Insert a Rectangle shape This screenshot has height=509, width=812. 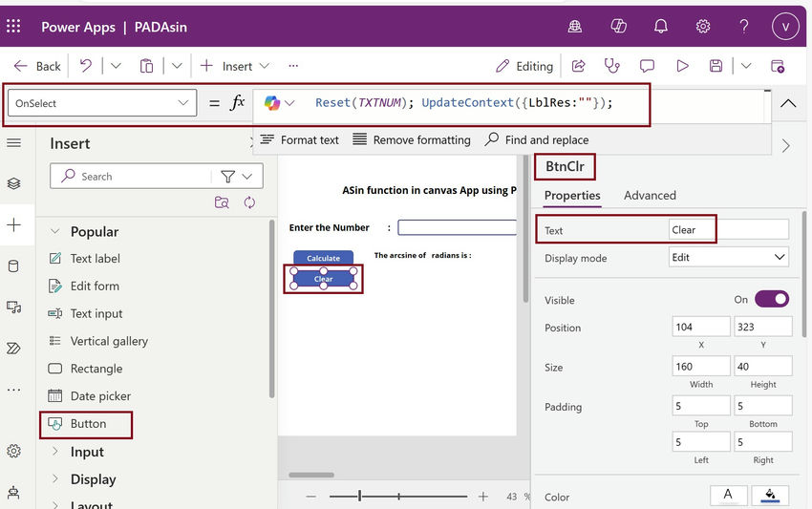(85, 369)
